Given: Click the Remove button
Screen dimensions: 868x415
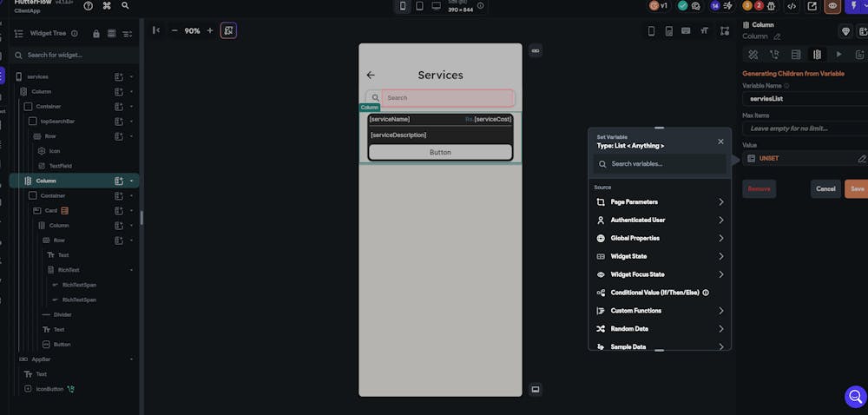Looking at the screenshot, I should 759,189.
